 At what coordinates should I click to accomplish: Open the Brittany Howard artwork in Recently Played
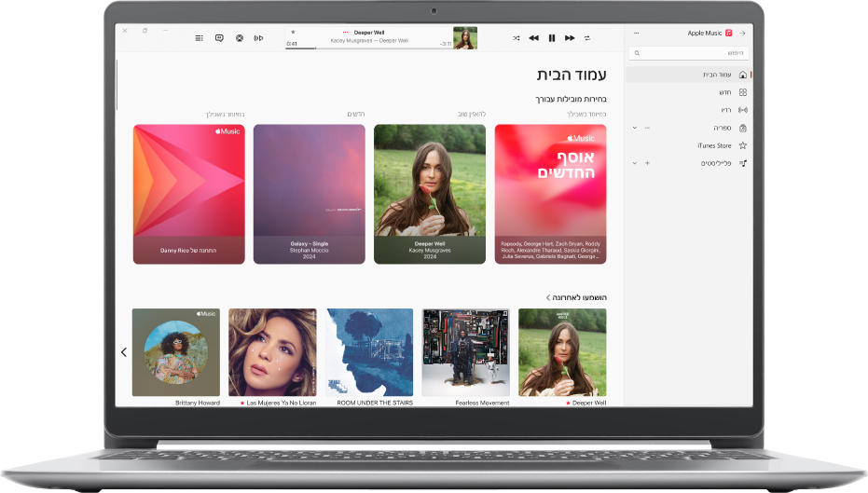click(x=176, y=352)
